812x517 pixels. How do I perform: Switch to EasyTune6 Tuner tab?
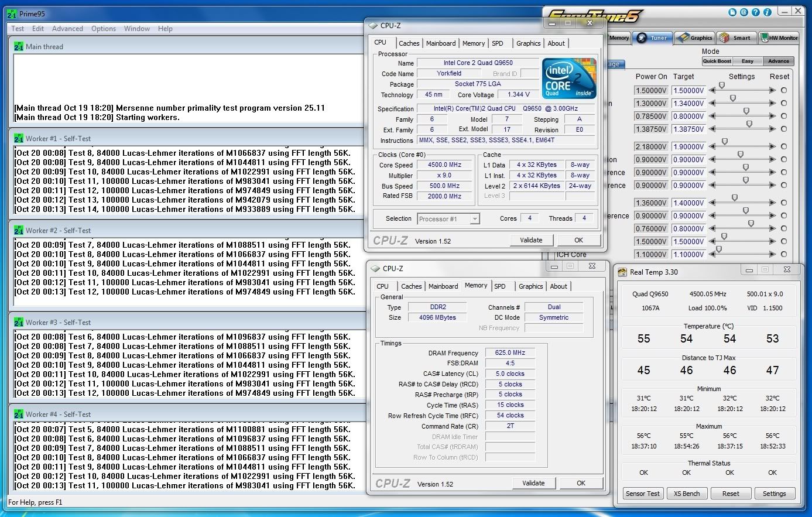point(653,38)
